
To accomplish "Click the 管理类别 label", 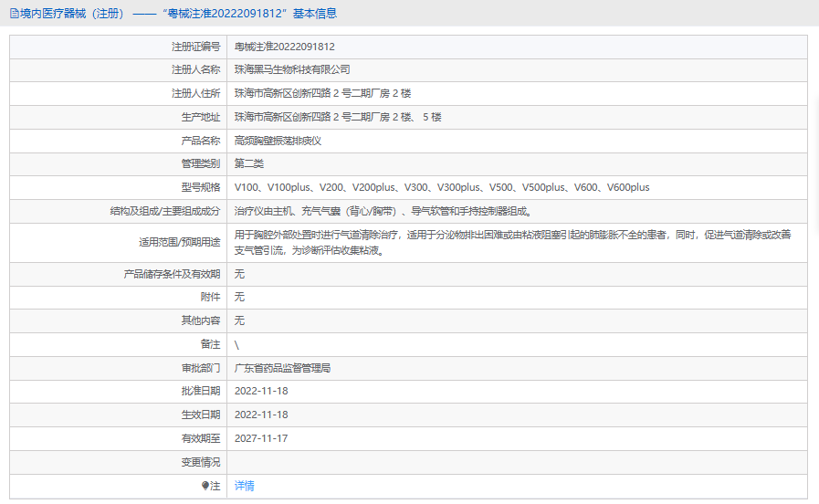I will click(x=201, y=163).
